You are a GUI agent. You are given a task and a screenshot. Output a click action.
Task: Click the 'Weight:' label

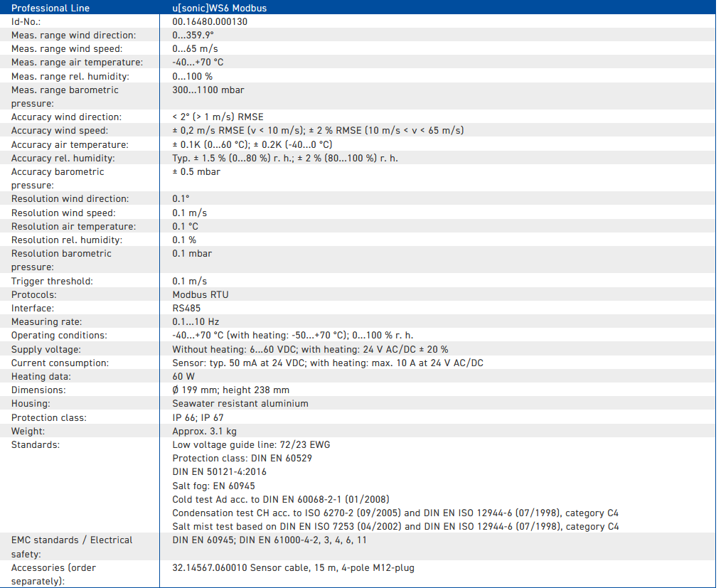pyautogui.click(x=28, y=432)
